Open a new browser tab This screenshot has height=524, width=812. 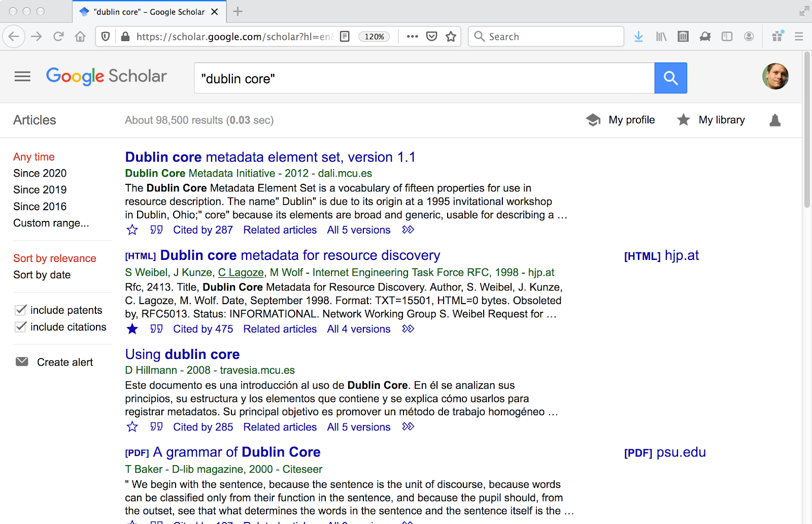pos(238,11)
